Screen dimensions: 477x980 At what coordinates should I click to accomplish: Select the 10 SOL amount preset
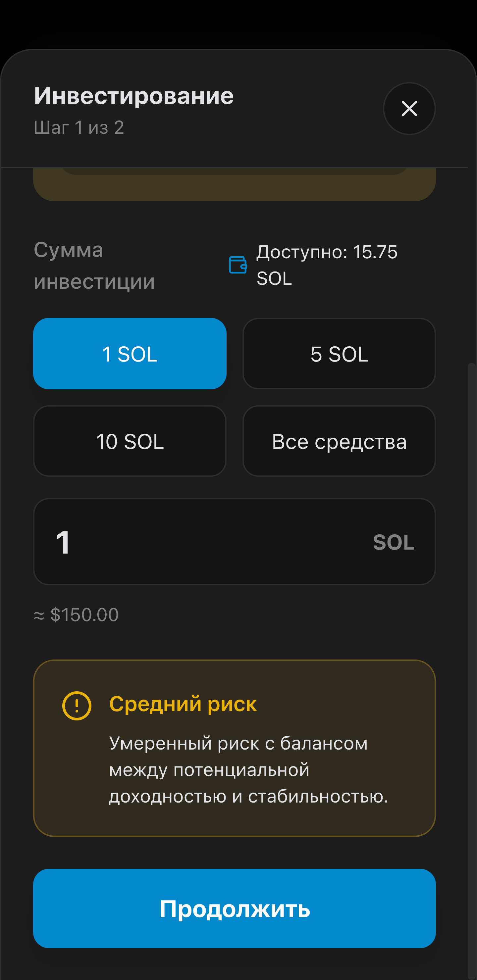[130, 441]
